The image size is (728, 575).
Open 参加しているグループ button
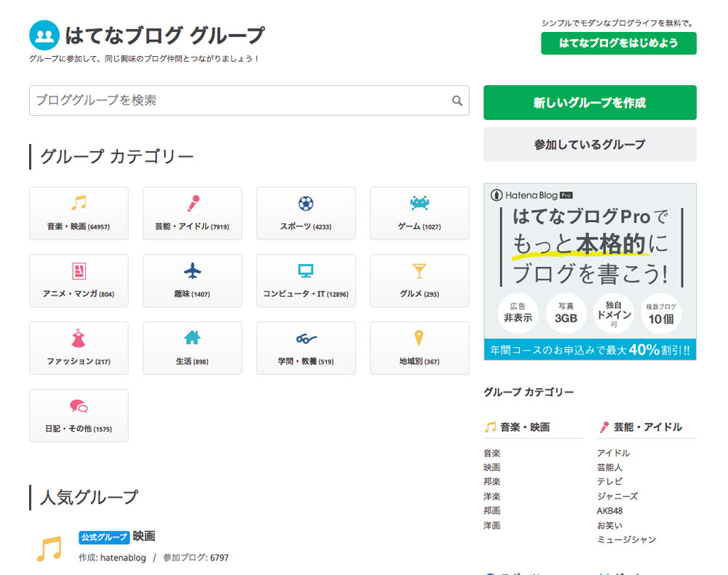[590, 144]
